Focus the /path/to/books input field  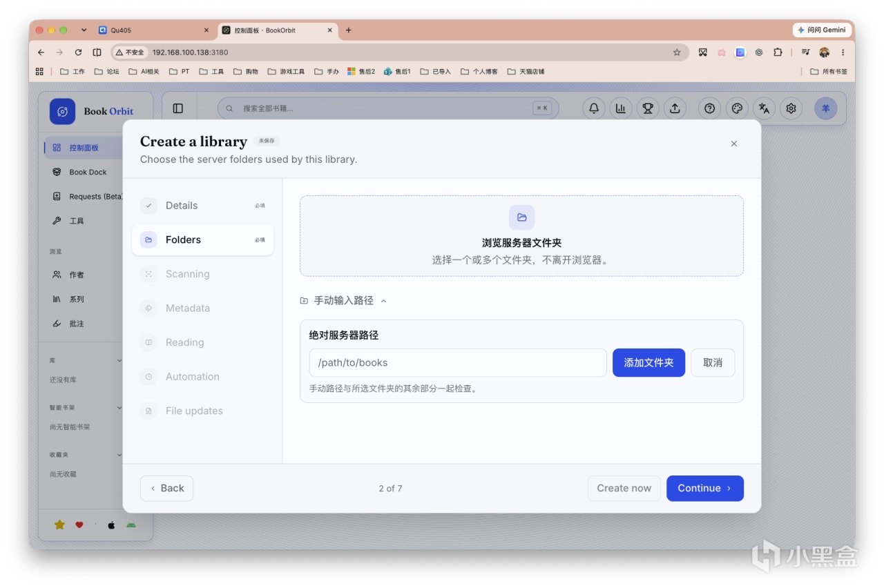pyautogui.click(x=458, y=362)
